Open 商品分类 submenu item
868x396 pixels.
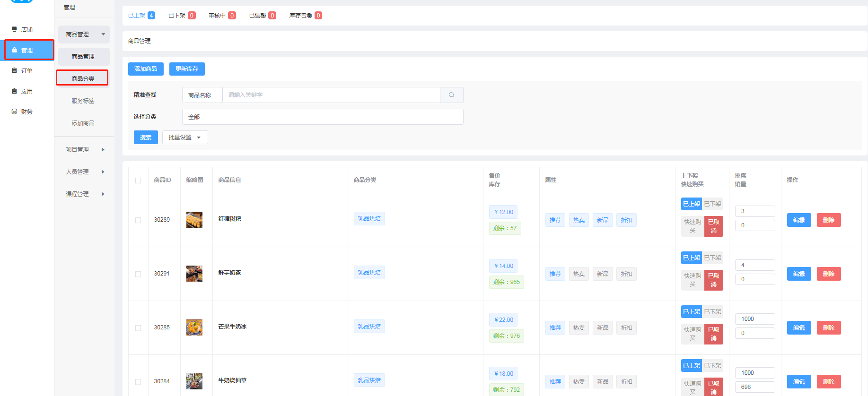pyautogui.click(x=82, y=78)
